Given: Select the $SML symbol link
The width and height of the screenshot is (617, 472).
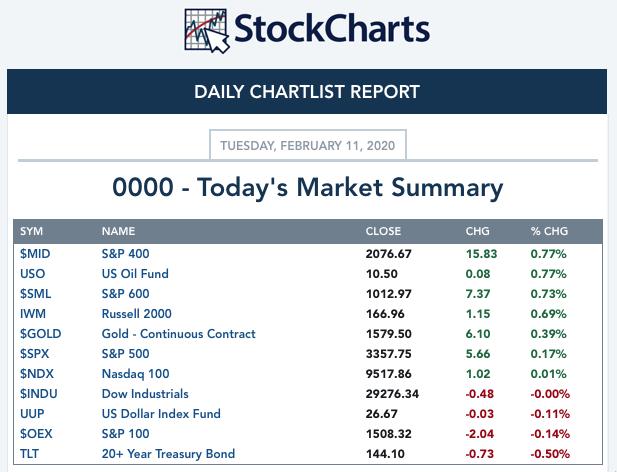Looking at the screenshot, I should point(35,294).
